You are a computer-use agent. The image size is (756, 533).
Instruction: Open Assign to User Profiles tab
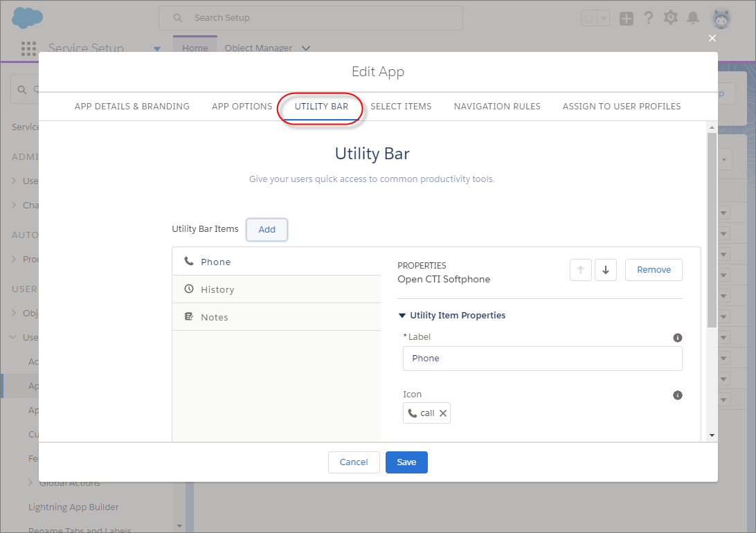[x=622, y=106]
